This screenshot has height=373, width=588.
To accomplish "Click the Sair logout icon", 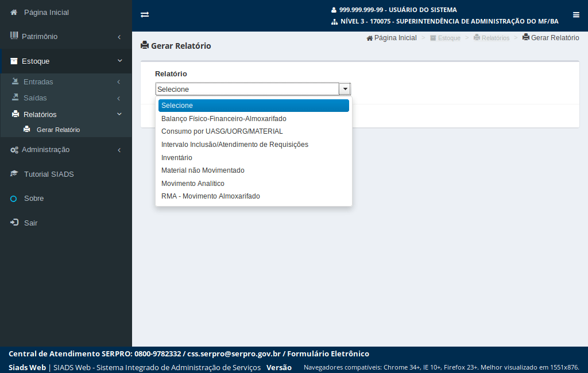I will 14,223.
